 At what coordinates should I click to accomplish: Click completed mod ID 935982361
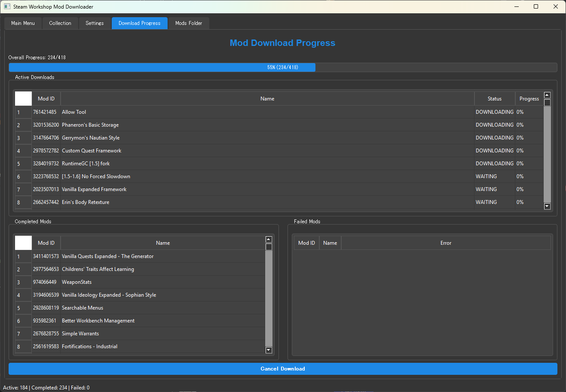pos(46,321)
